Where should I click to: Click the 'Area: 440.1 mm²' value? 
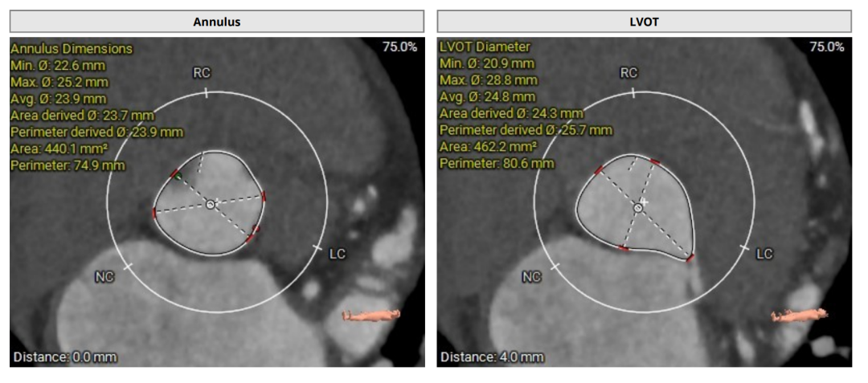(x=59, y=148)
